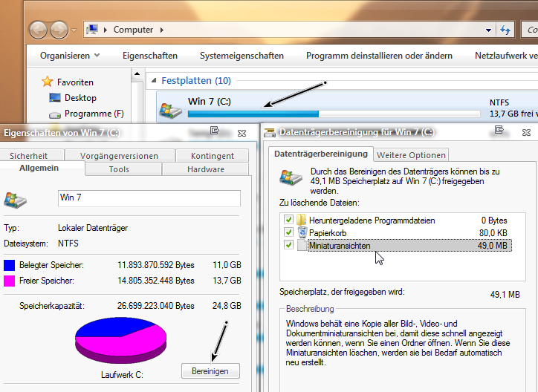Click extra icon in Eigenschaften title bar
Viewport: 538px width, 392px height.
pos(215,130)
